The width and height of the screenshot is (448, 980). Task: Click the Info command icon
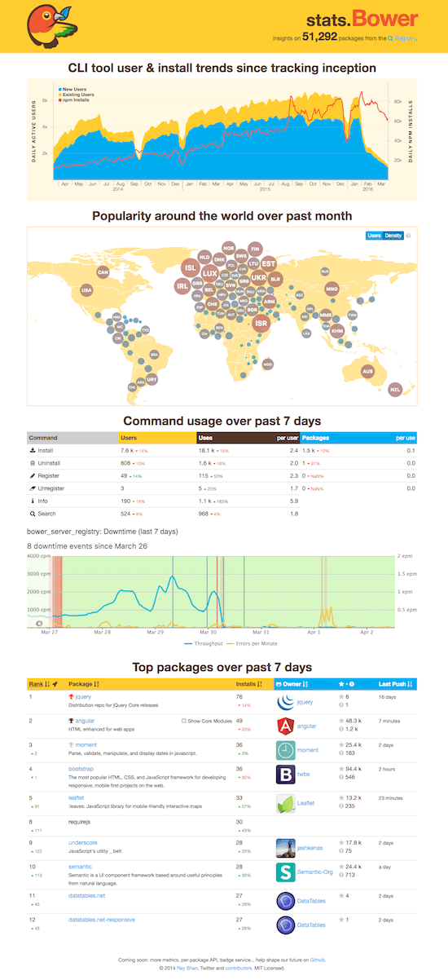(33, 501)
